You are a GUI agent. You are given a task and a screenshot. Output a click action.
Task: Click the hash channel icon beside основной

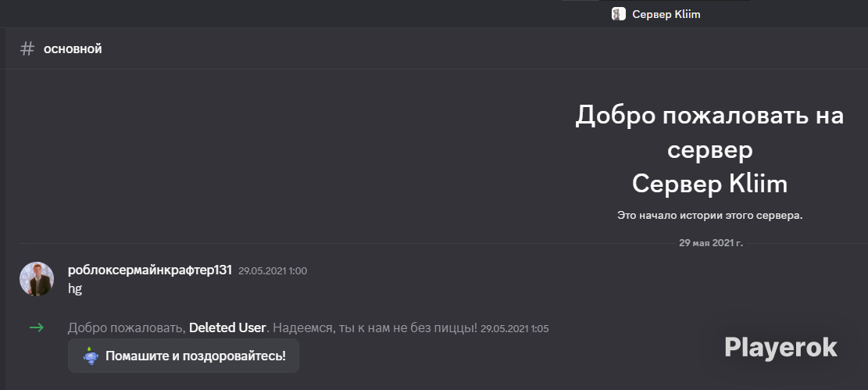(27, 48)
